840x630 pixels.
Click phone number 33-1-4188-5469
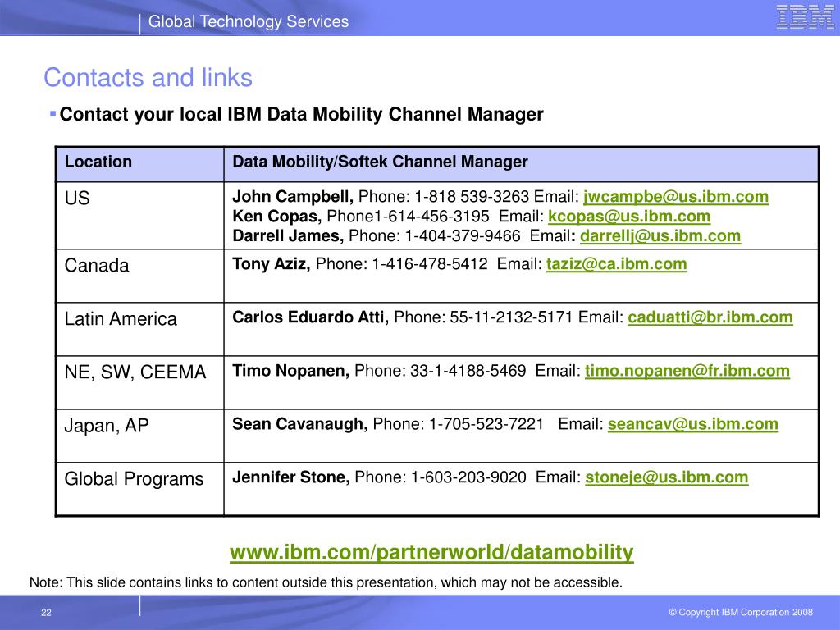click(468, 372)
